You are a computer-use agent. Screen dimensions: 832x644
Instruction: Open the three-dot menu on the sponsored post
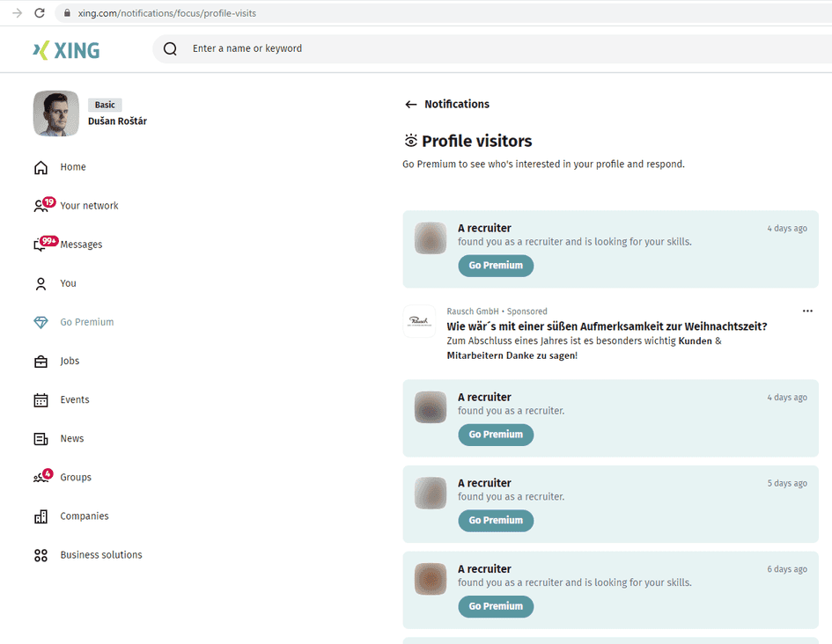[x=807, y=311]
